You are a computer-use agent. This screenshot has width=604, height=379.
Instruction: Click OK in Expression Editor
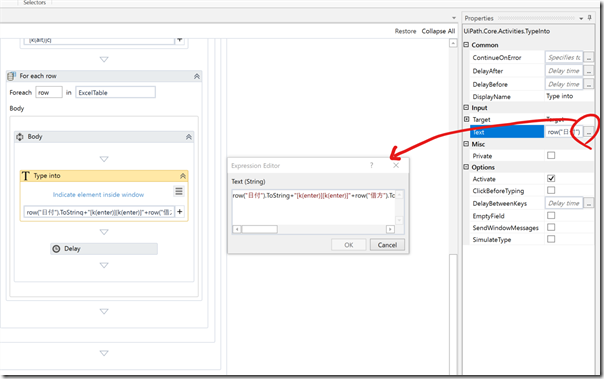pos(349,245)
